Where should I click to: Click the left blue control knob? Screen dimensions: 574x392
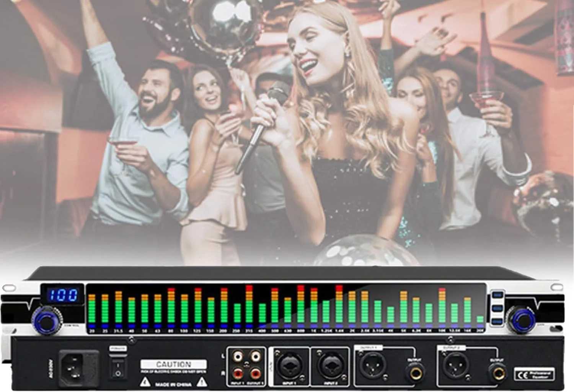46,318
